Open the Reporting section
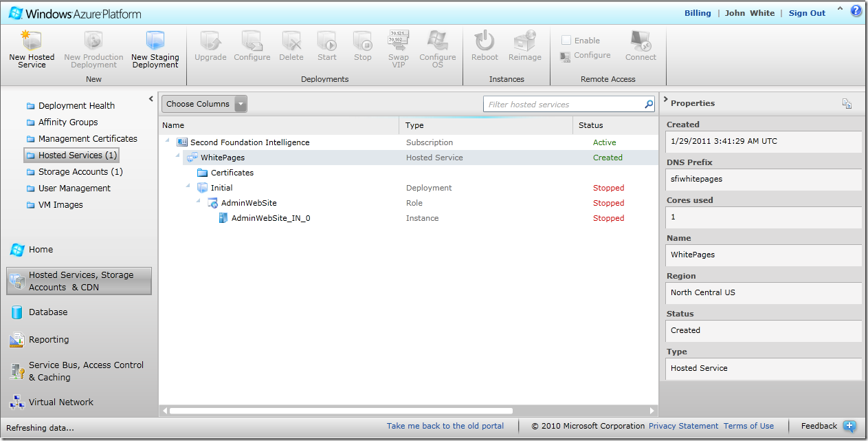 [40, 339]
